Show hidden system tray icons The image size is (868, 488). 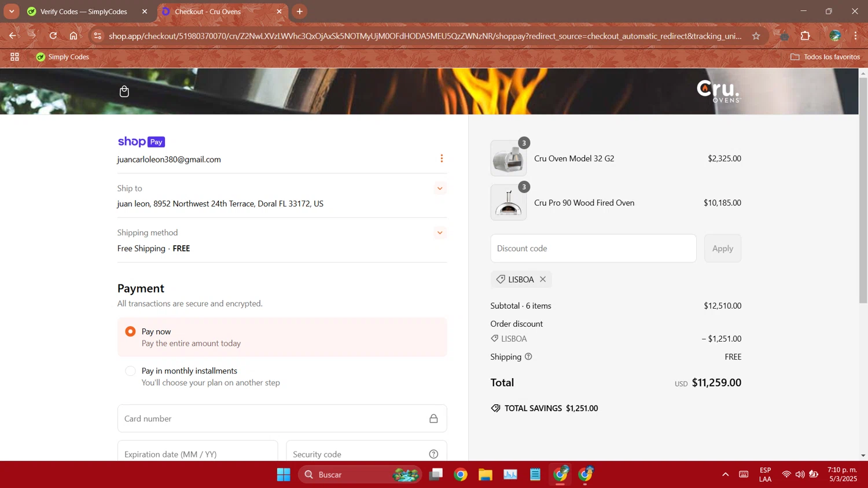pos(725,475)
